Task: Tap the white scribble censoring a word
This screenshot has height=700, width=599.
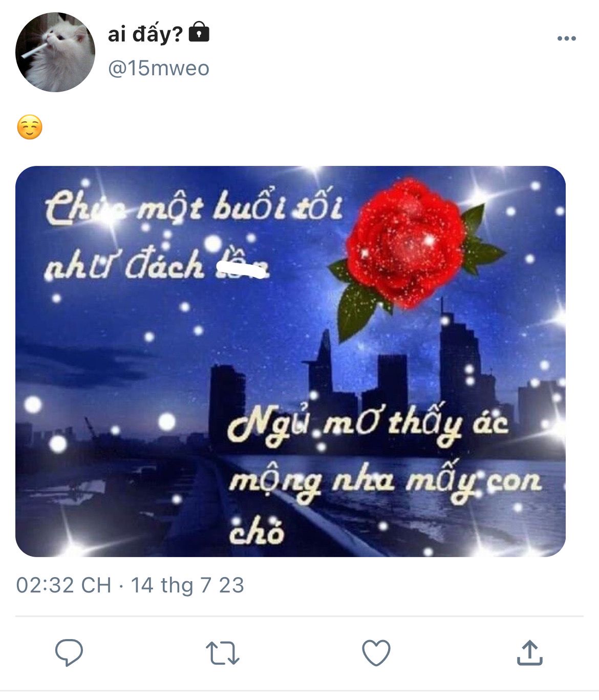Action: click(242, 269)
